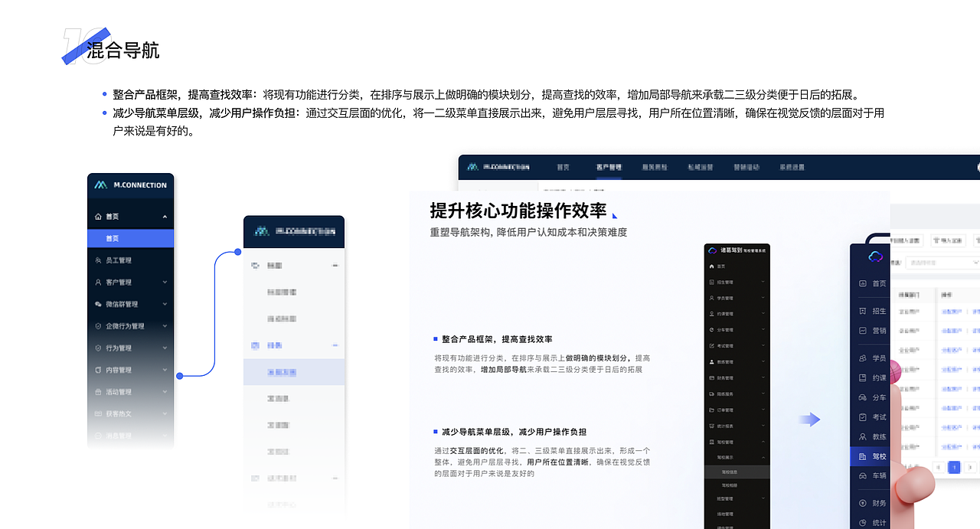Screen dimensions: 980x529
Task: Click the next page arrow in pagination
Action: (x=970, y=467)
